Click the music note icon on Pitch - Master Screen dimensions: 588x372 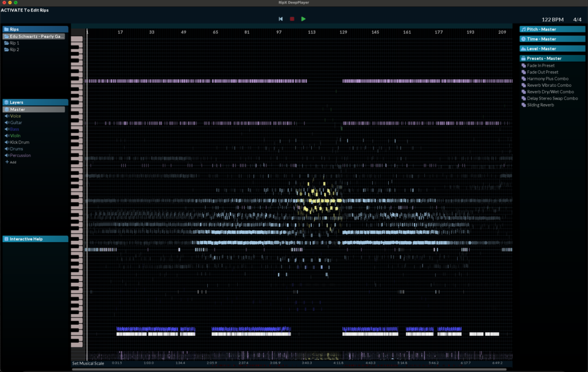(x=524, y=29)
